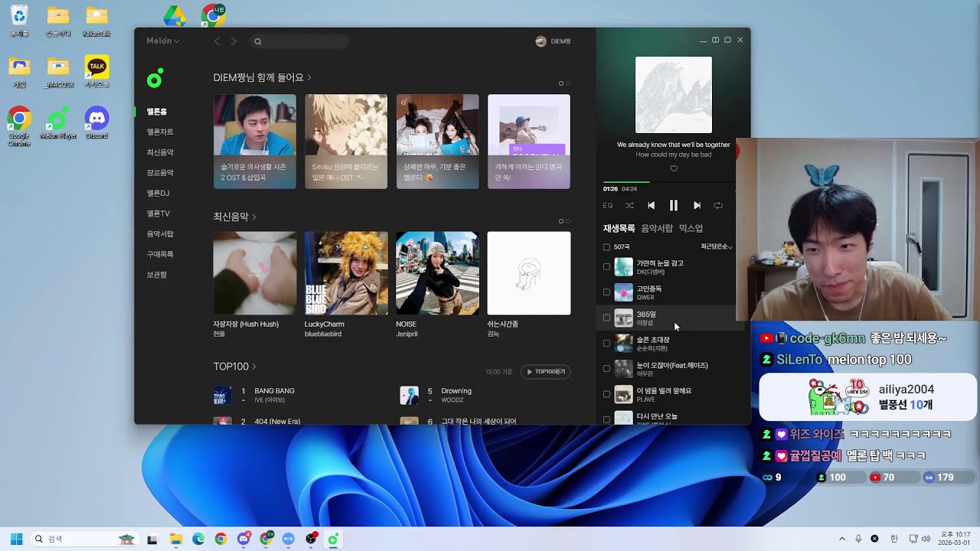Open Task View on taskbar

coord(152,539)
